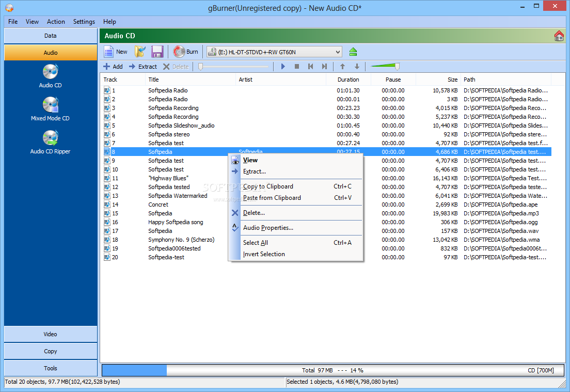This screenshot has height=392, width=570.
Task: Choose Delete... in the context menu
Action: coord(296,213)
